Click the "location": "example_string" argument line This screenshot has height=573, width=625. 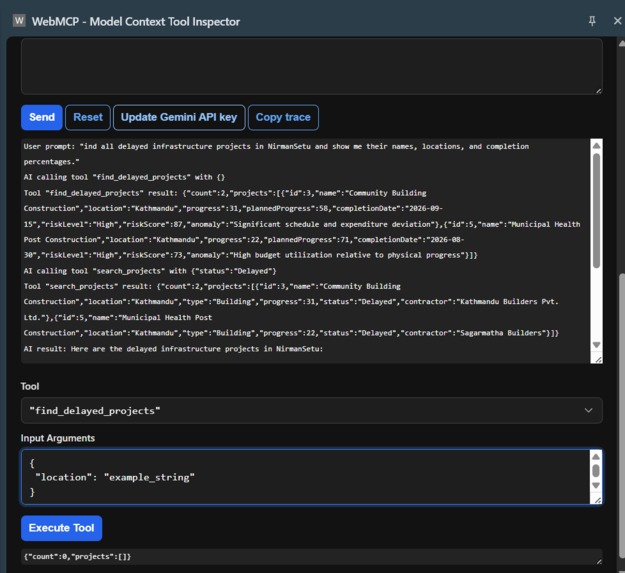115,477
